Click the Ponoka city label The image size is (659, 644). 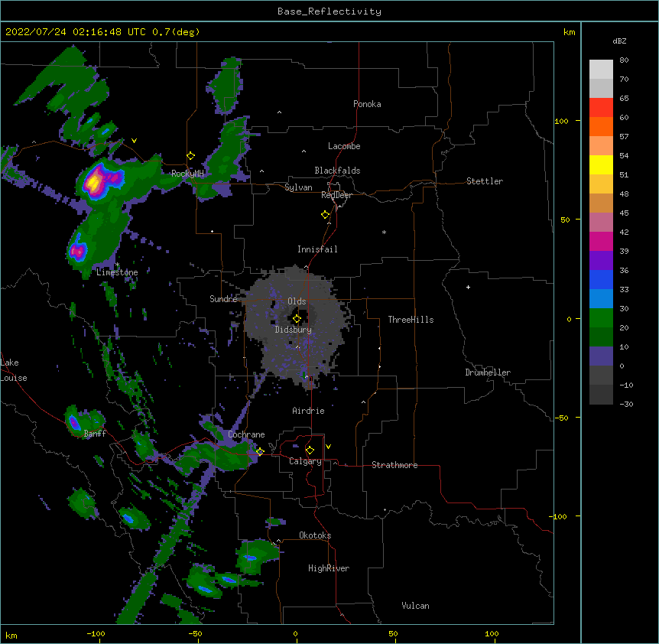pos(367,104)
